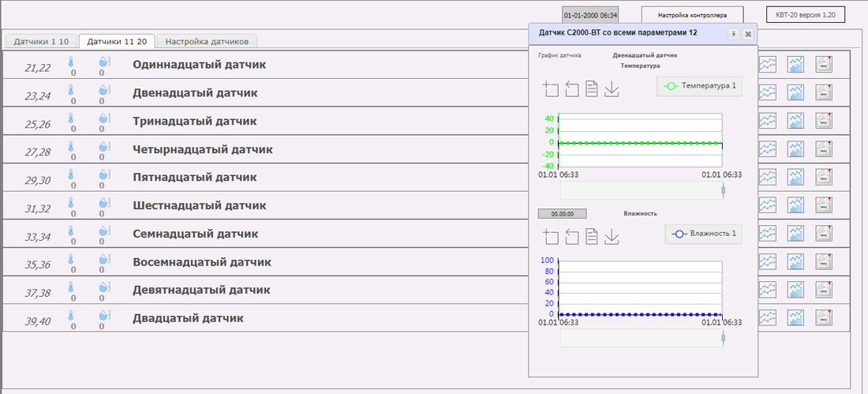
Task: Open the data view for the temperature chart
Action: tap(592, 90)
